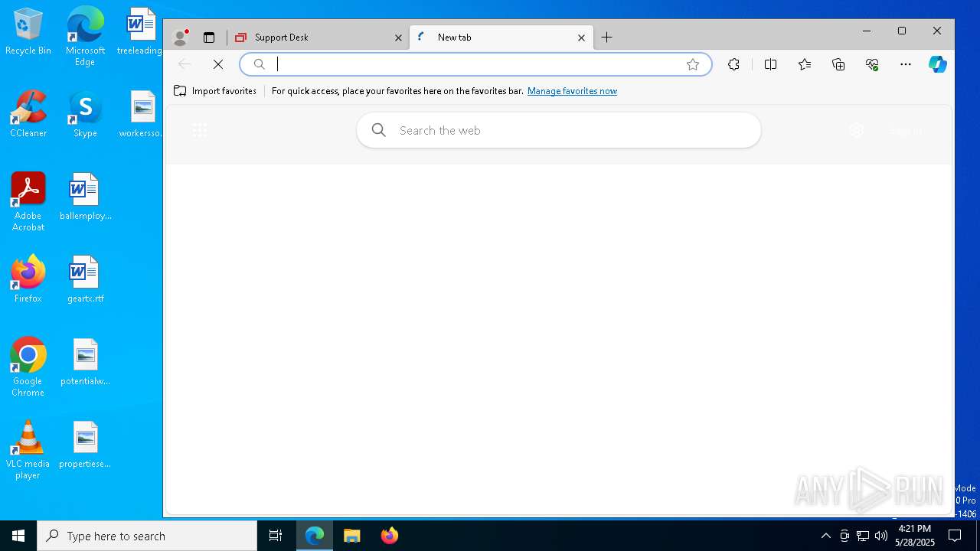The image size is (980, 551).
Task: Open File Explorer from the taskbar
Action: click(x=352, y=536)
